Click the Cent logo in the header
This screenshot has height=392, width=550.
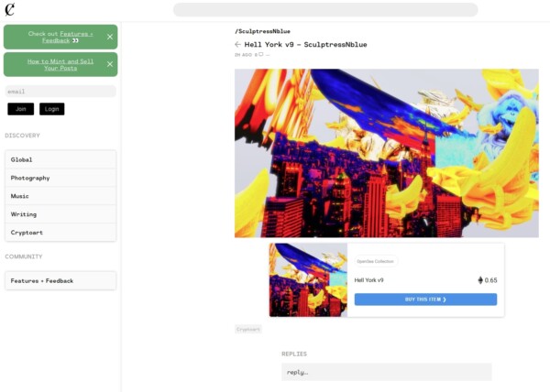9,10
